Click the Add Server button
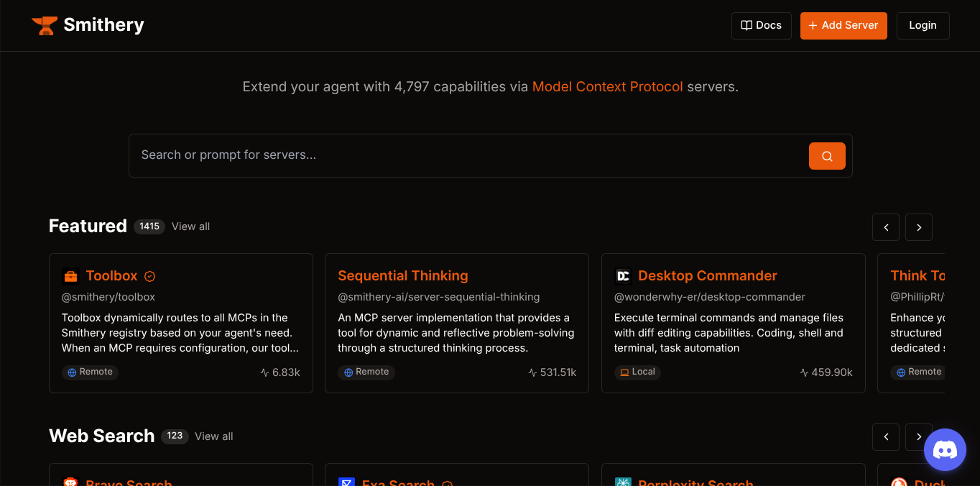 [843, 25]
